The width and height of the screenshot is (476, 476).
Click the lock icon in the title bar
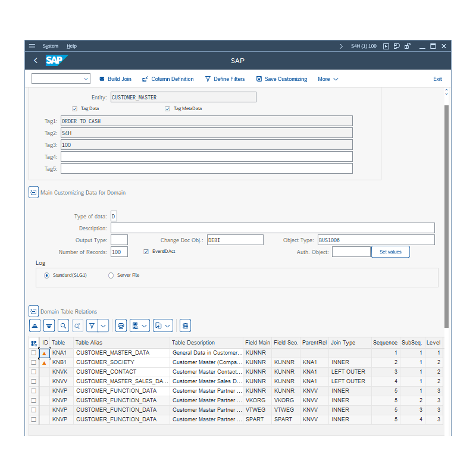[408, 46]
